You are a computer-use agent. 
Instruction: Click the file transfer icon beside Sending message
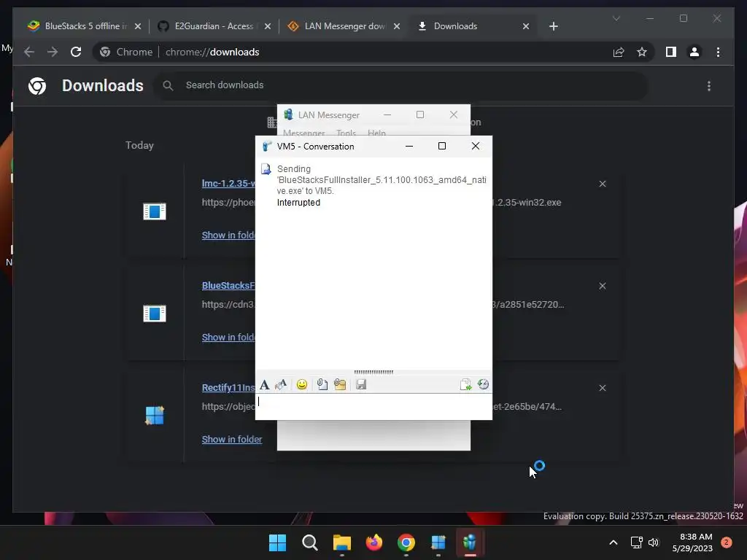pos(266,169)
